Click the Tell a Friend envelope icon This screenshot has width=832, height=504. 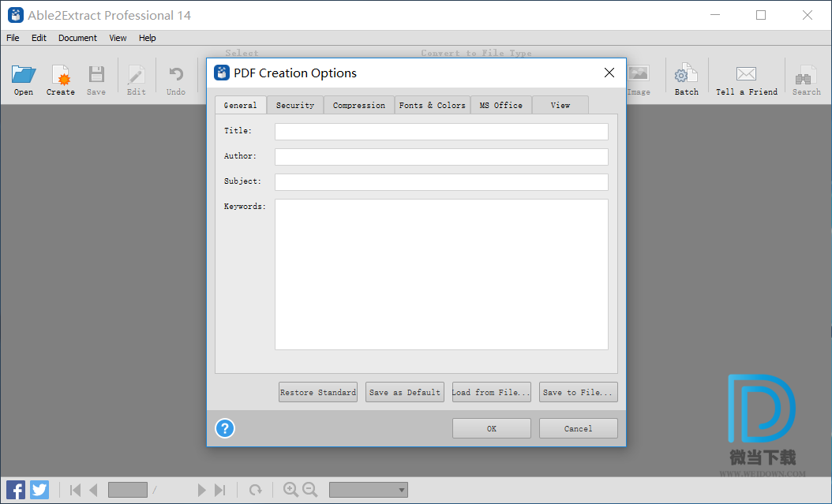(x=746, y=75)
